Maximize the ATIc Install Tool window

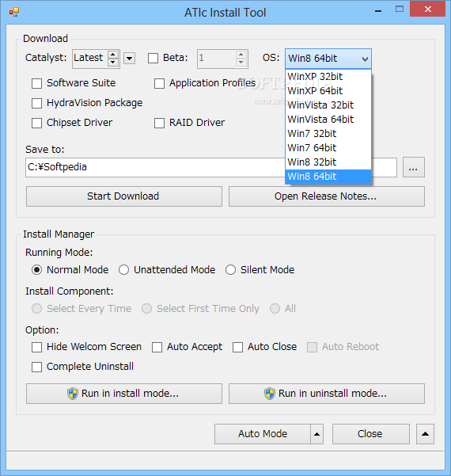[x=400, y=9]
